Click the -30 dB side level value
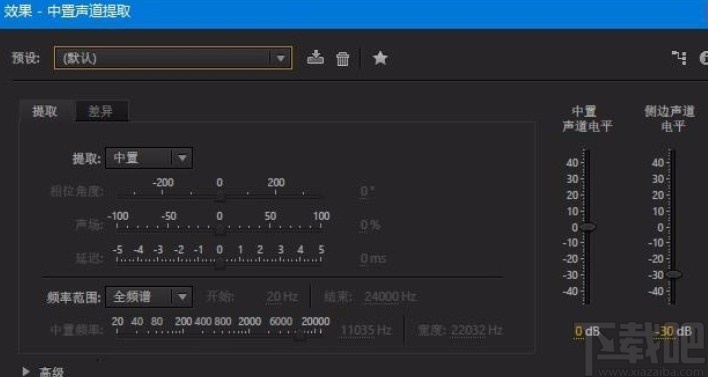The image size is (708, 377). 673,331
